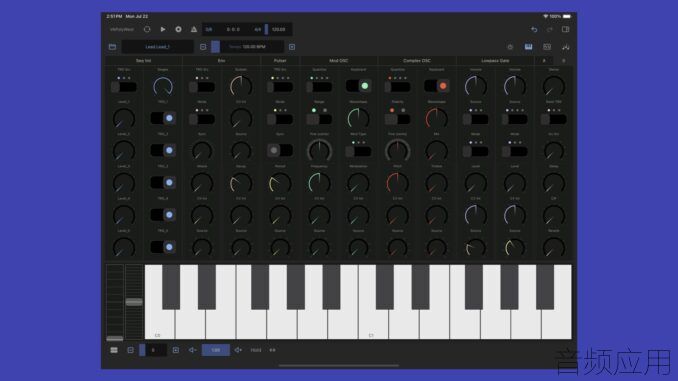The width and height of the screenshot is (678, 381).
Task: Toggle the green Mod OSC Keyboard switch
Action: tap(358, 86)
